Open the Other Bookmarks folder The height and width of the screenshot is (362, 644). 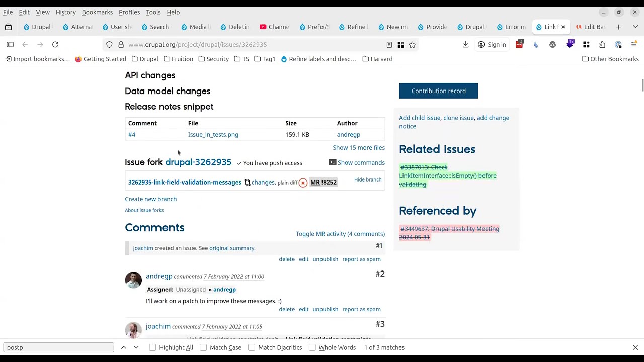[610, 59]
